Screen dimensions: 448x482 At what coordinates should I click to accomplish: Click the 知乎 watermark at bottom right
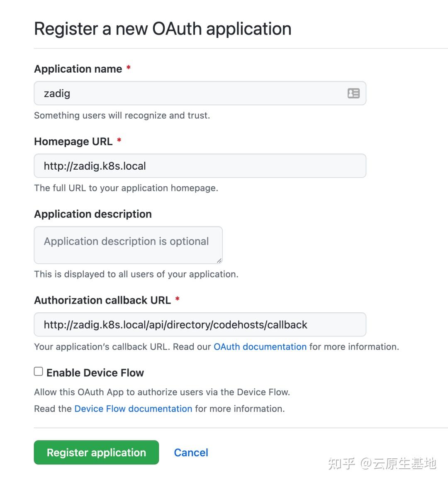pos(382,463)
